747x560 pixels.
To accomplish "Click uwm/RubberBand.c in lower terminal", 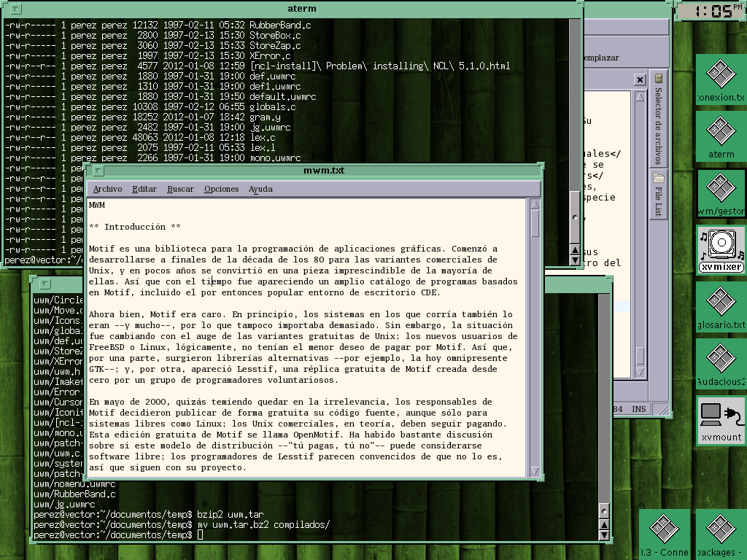I will click(74, 494).
